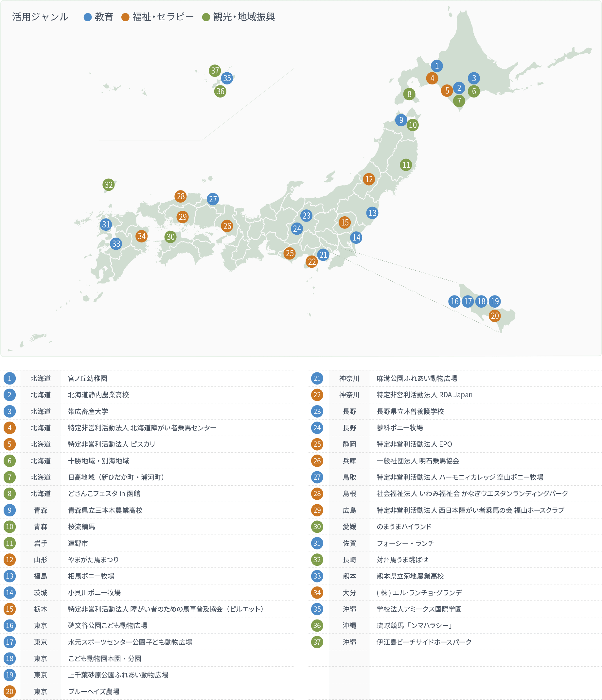Click list entry 碑文谷公園こども動物広場
The height and width of the screenshot is (700, 602).
(x=107, y=625)
